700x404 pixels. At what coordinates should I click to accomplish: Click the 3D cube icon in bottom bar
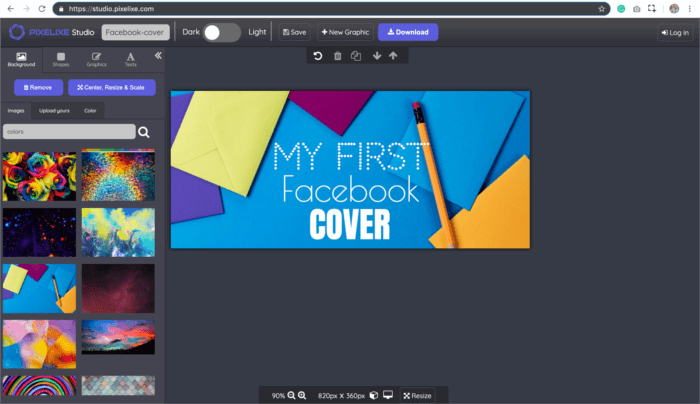point(374,396)
